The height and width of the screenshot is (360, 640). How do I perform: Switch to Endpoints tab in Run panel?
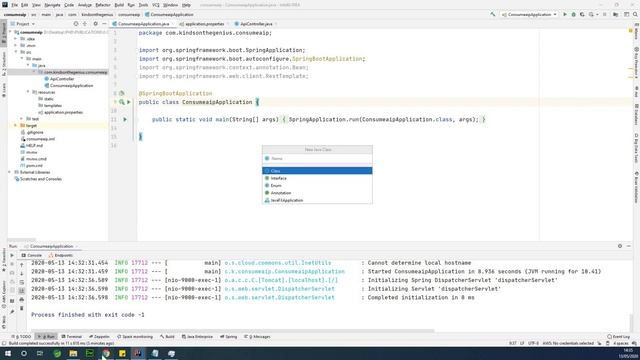61,255
